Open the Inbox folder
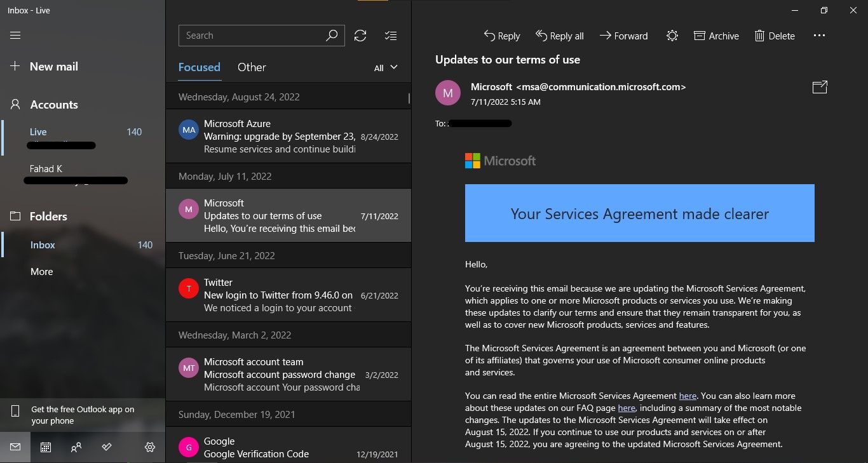868x463 pixels. (83, 245)
